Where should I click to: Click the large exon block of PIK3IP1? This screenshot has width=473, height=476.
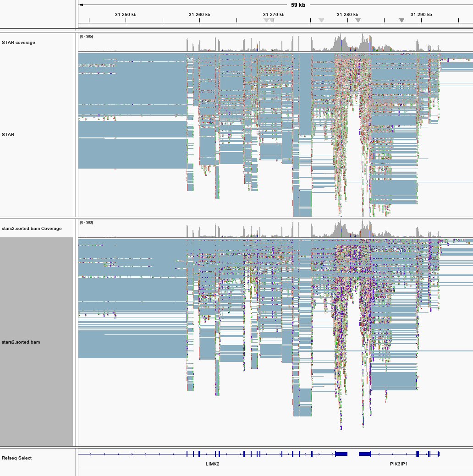click(365, 454)
